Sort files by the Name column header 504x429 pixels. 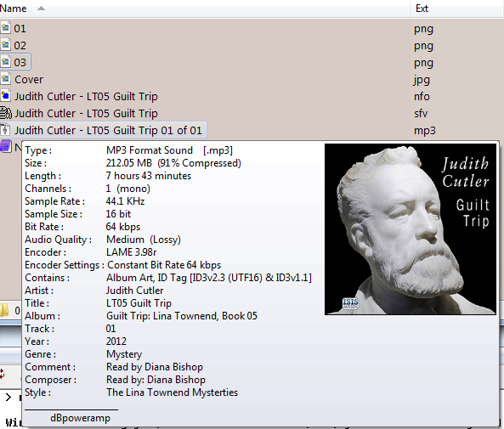(x=14, y=8)
